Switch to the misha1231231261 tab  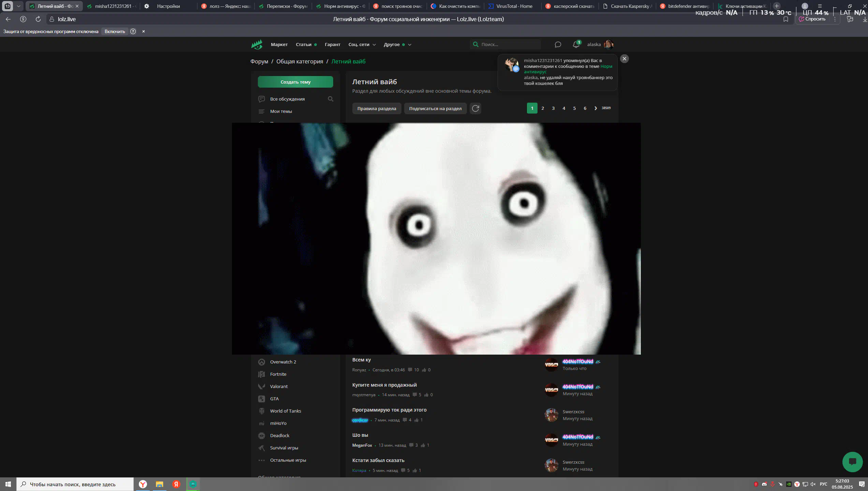112,6
